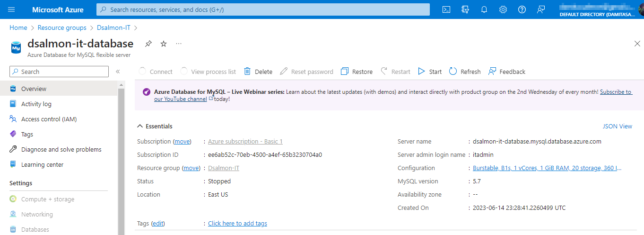Click the Delete toolbar button

[258, 72]
